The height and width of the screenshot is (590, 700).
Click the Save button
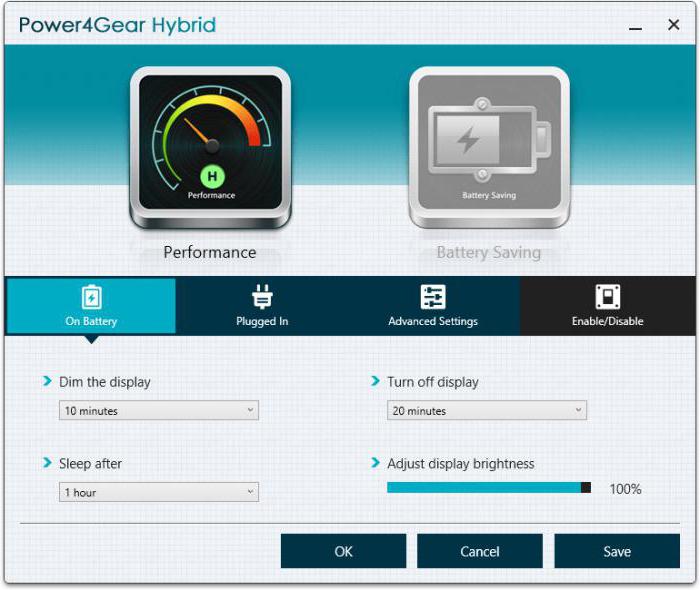pyautogui.click(x=617, y=551)
